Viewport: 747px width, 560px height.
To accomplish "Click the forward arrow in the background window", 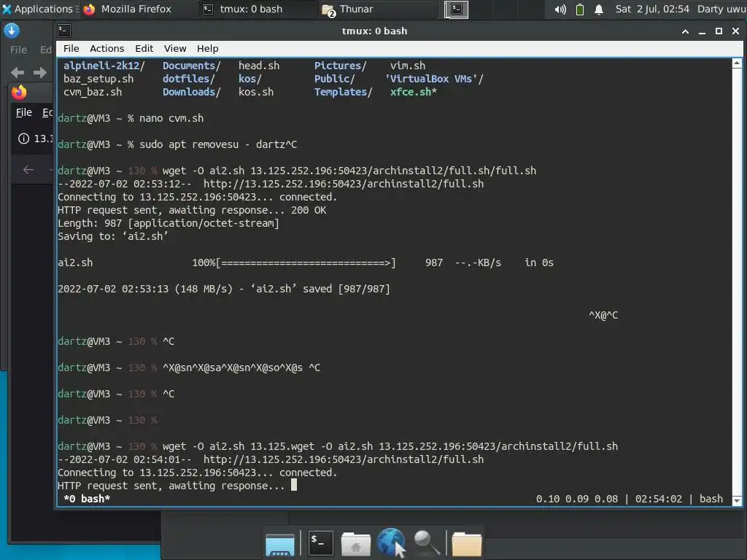I will point(40,72).
